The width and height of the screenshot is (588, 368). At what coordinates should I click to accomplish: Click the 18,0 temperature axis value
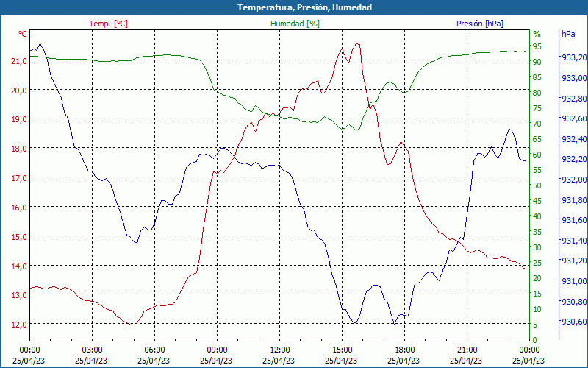[19, 149]
